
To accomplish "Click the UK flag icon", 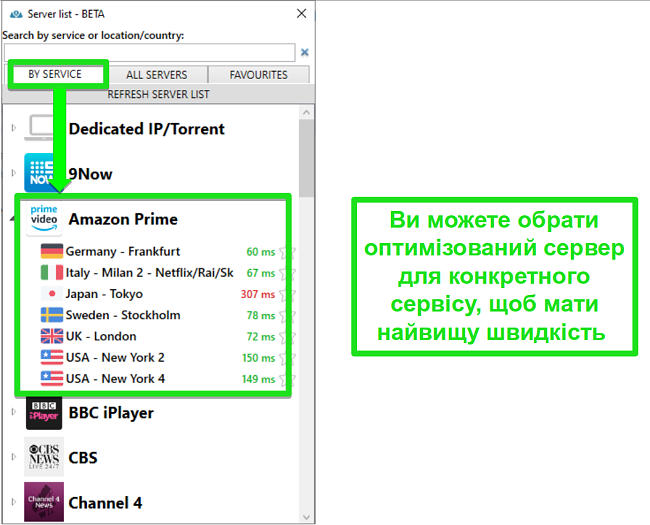I will click(x=52, y=336).
